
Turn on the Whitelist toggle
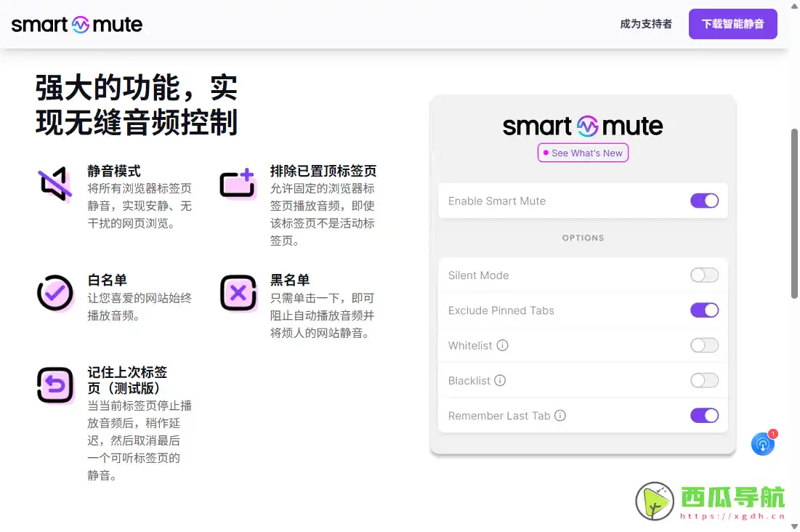click(704, 345)
